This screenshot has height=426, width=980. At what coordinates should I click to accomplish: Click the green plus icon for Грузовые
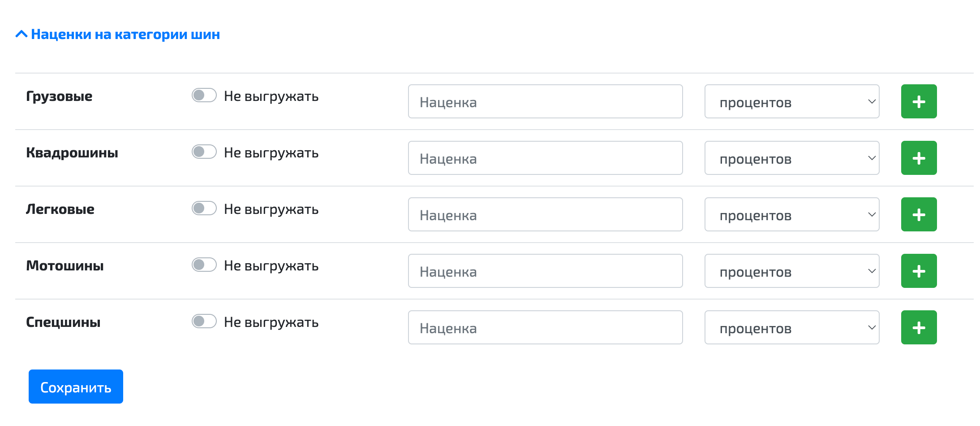click(918, 101)
